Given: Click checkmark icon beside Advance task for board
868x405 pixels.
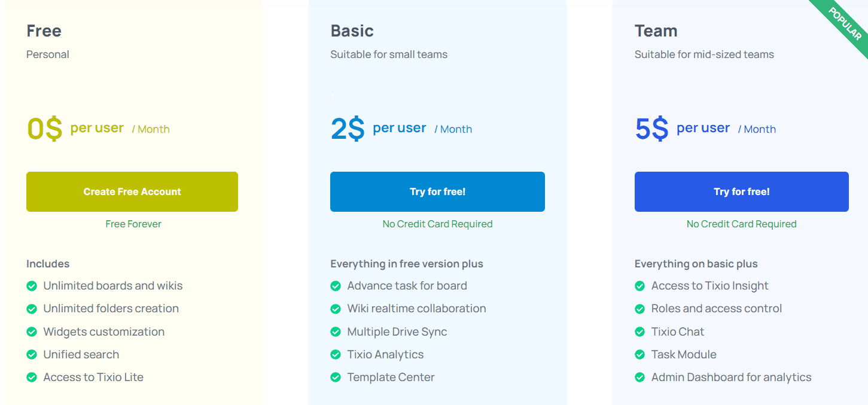Looking at the screenshot, I should [336, 286].
